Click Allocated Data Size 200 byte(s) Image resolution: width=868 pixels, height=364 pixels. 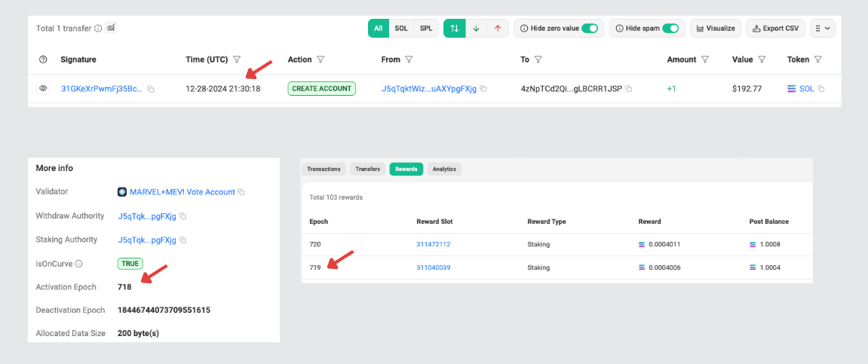[x=139, y=334]
